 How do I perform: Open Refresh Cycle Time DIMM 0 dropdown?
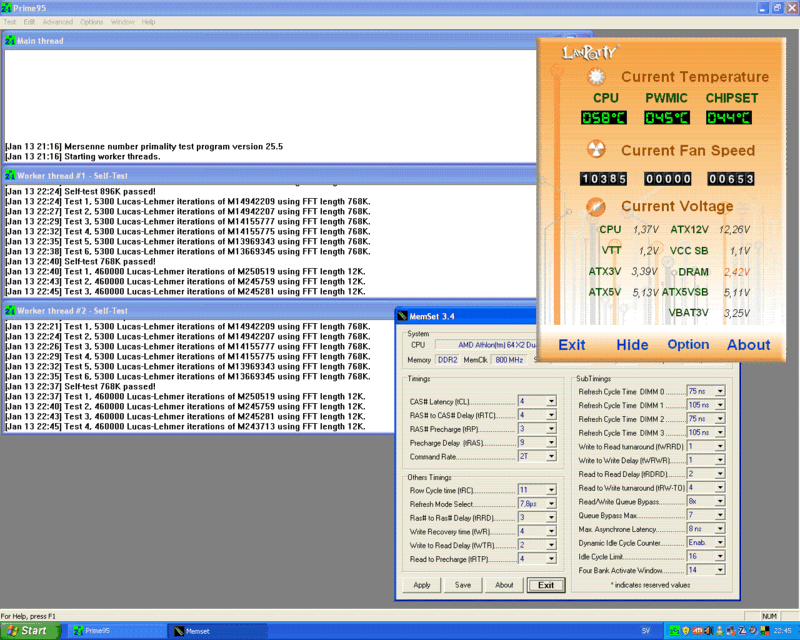tap(720, 391)
